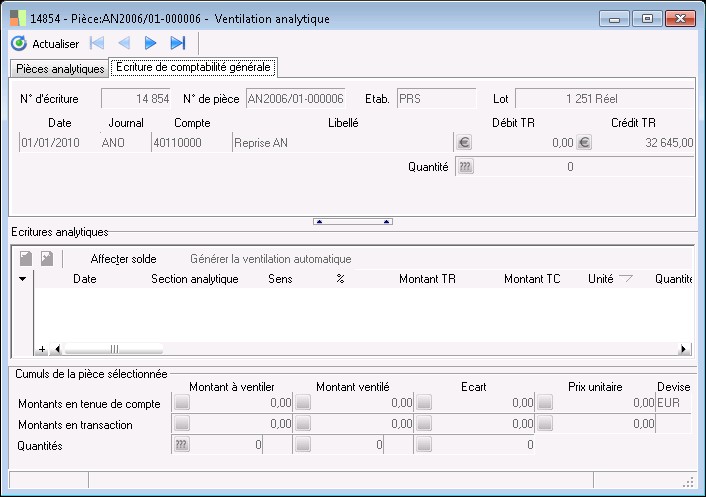Open the grid row selector dropdown arrow
706x497 pixels.
coord(23,279)
